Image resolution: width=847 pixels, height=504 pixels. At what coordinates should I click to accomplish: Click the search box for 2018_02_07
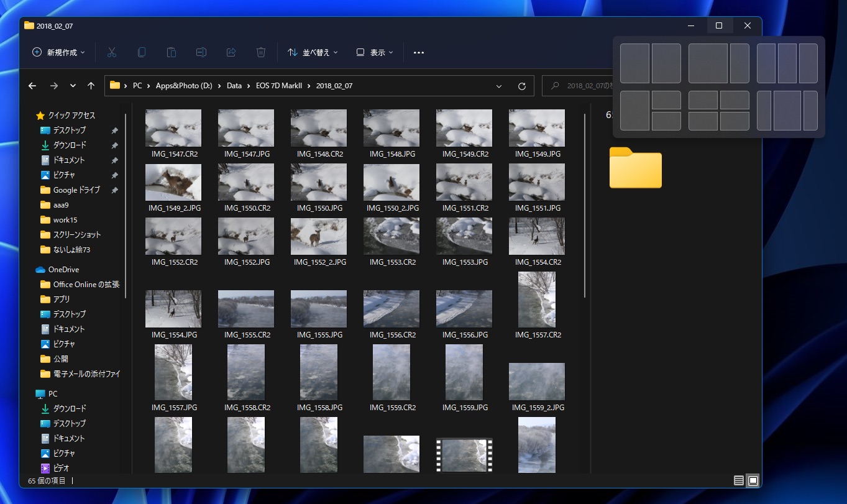(577, 86)
